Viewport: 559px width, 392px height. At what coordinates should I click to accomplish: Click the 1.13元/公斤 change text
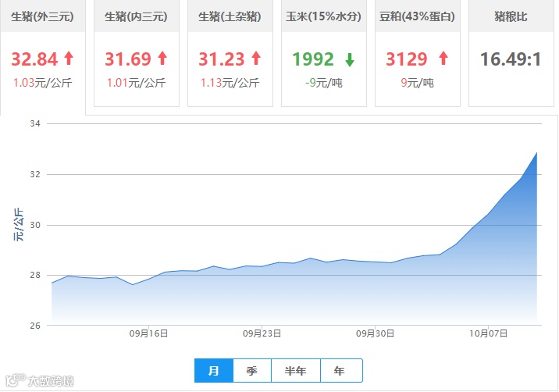click(230, 83)
